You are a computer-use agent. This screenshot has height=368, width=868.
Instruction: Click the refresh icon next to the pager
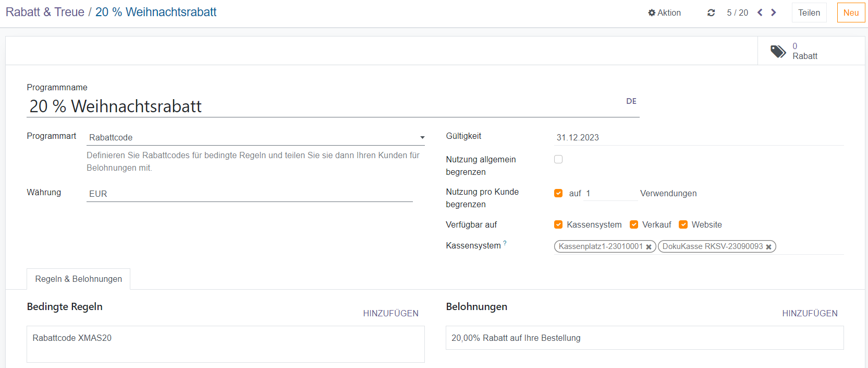[711, 13]
